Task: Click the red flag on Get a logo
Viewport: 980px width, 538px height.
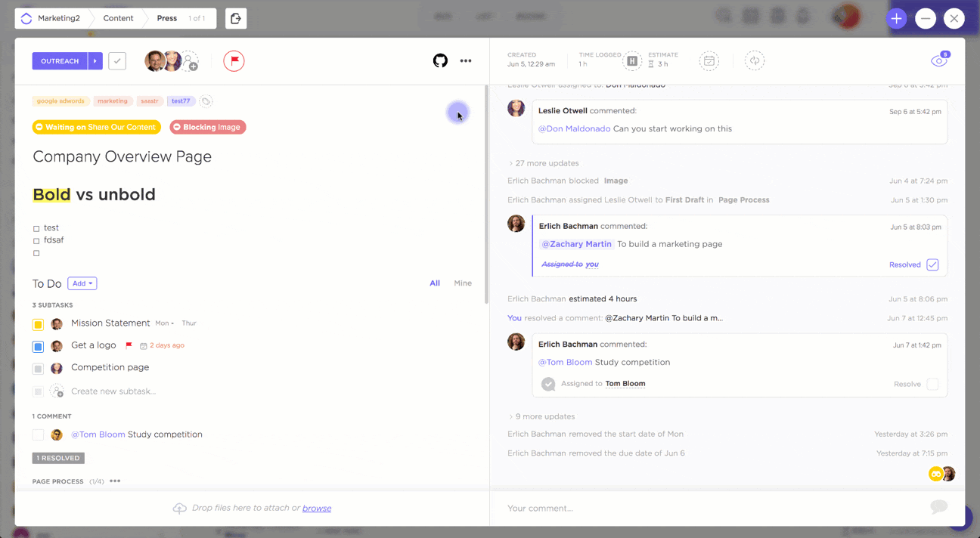Action: click(129, 345)
